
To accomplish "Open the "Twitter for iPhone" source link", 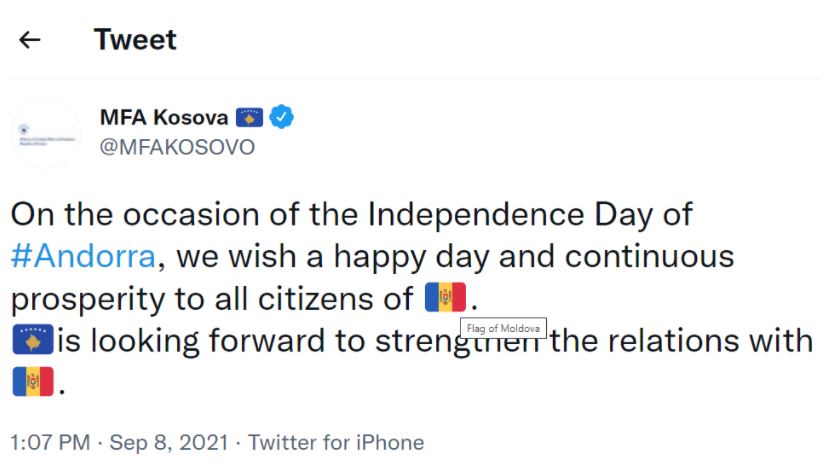I will point(336,442).
